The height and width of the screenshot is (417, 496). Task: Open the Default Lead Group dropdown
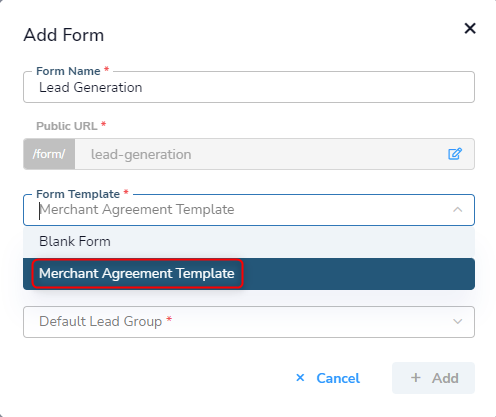[249, 322]
